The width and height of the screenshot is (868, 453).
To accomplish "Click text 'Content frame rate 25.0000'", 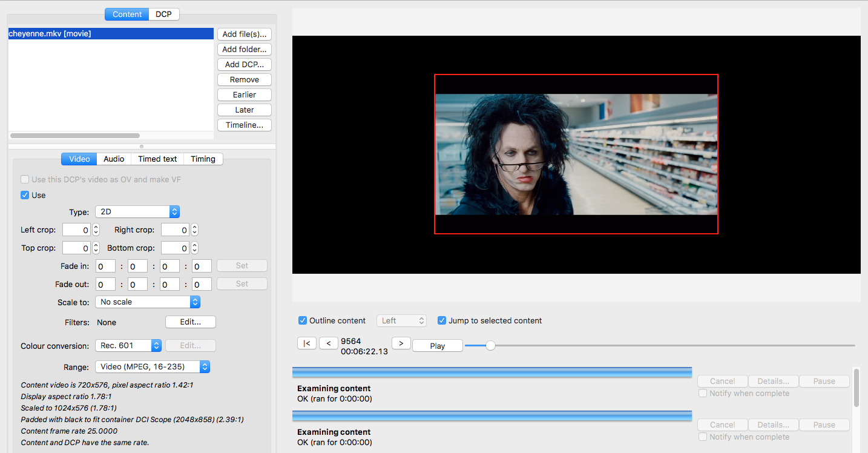I will click(68, 431).
